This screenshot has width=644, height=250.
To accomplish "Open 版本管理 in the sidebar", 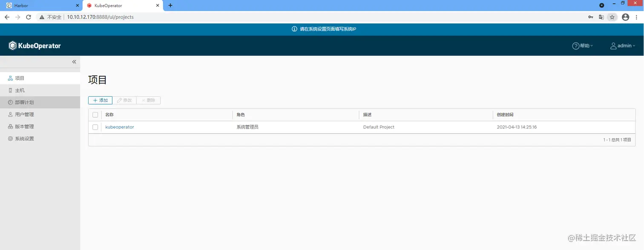I will tap(40, 126).
